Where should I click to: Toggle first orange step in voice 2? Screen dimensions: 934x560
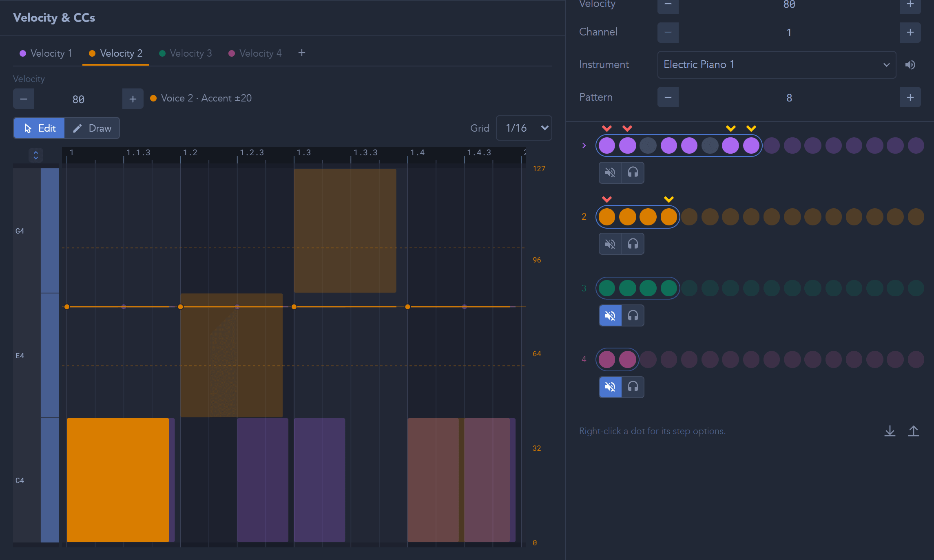607,217
